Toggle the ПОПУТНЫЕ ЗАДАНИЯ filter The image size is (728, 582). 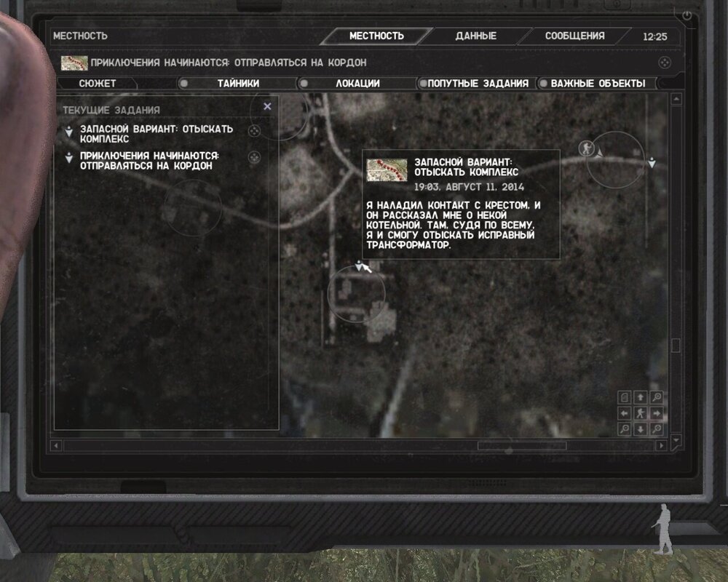point(477,84)
